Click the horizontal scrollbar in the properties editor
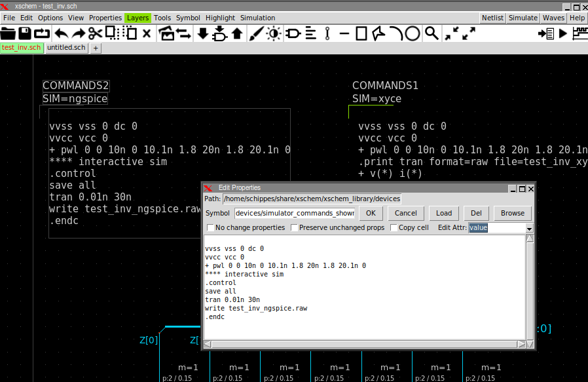 pos(363,344)
